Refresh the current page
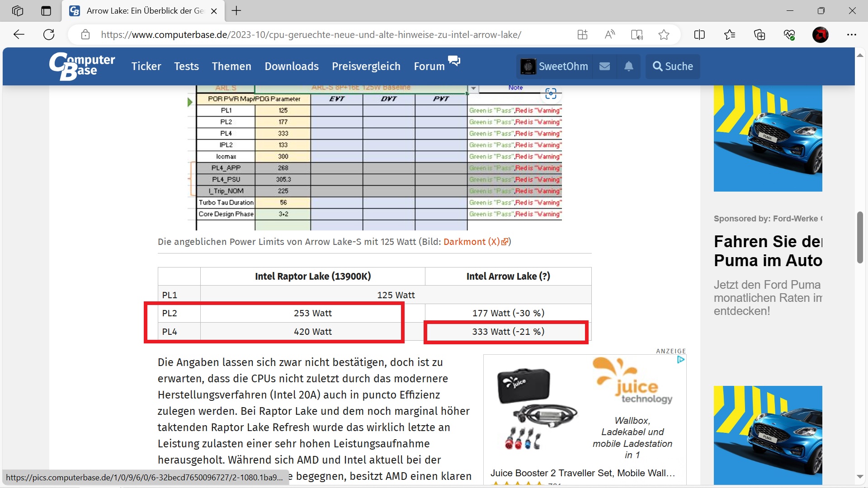The width and height of the screenshot is (868, 488). pos(49,35)
